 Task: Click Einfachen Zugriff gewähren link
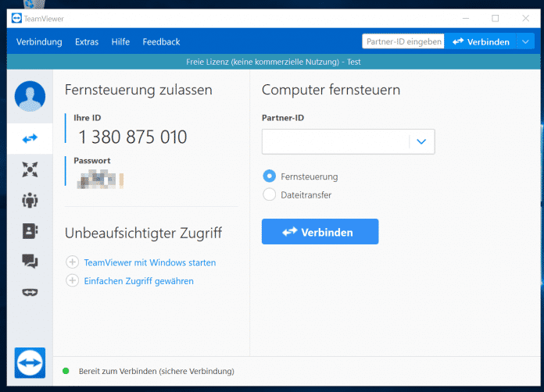138,280
